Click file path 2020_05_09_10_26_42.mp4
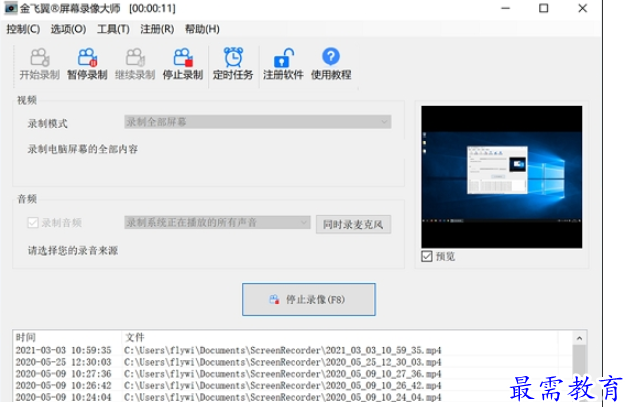The height and width of the screenshot is (420, 631). [283, 385]
